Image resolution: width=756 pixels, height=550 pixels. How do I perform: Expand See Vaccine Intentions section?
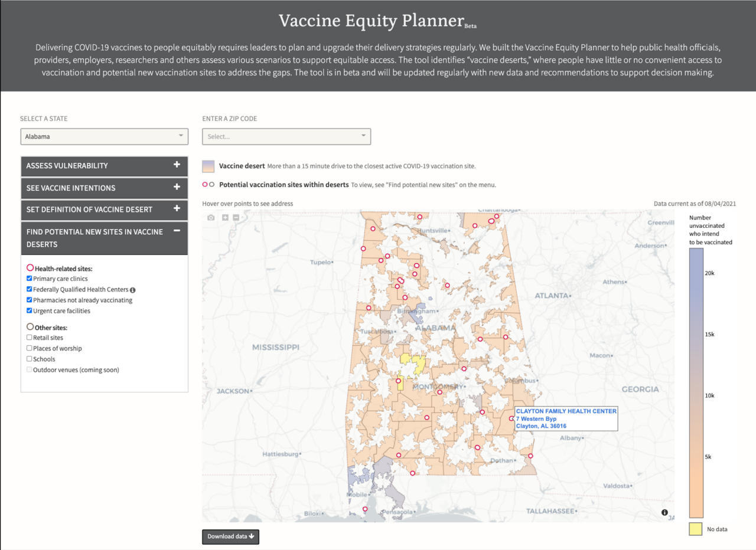tap(104, 188)
